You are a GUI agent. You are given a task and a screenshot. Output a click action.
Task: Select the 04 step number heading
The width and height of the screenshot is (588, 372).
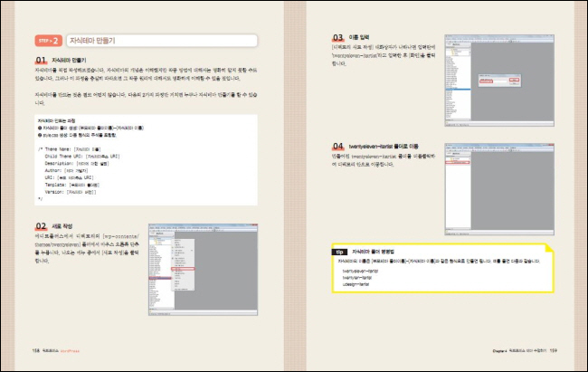[337, 145]
